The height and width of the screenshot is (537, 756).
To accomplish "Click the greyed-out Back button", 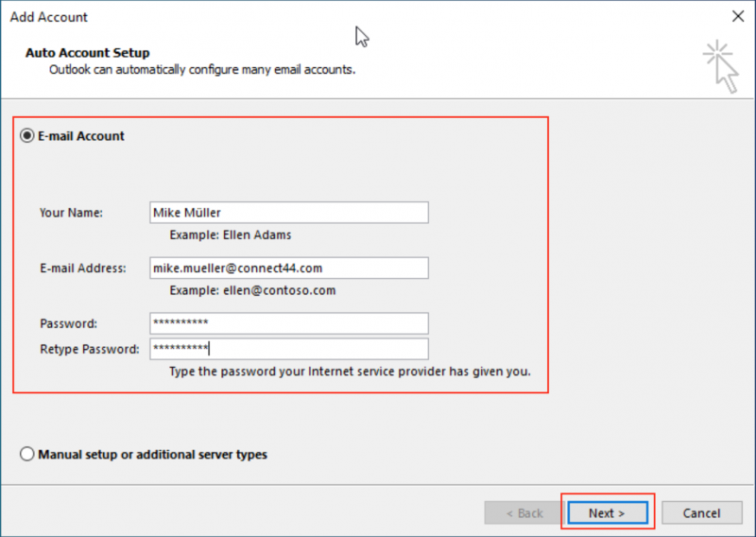I will click(x=524, y=513).
